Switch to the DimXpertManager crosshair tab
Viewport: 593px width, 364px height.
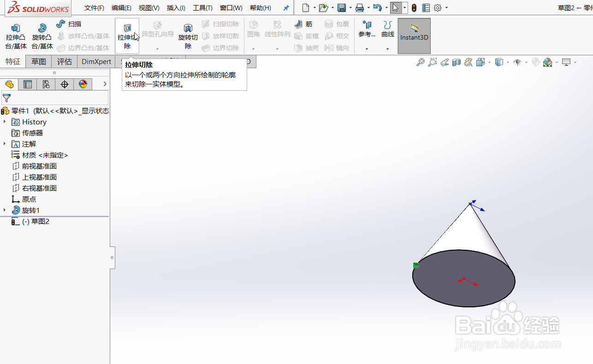65,84
